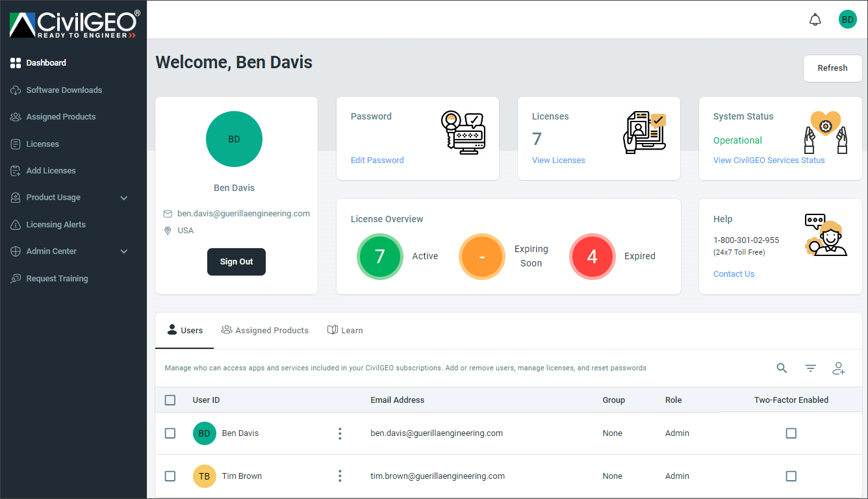The width and height of the screenshot is (868, 499).
Task: Check the select-all checkbox in the table header
Action: pyautogui.click(x=170, y=400)
